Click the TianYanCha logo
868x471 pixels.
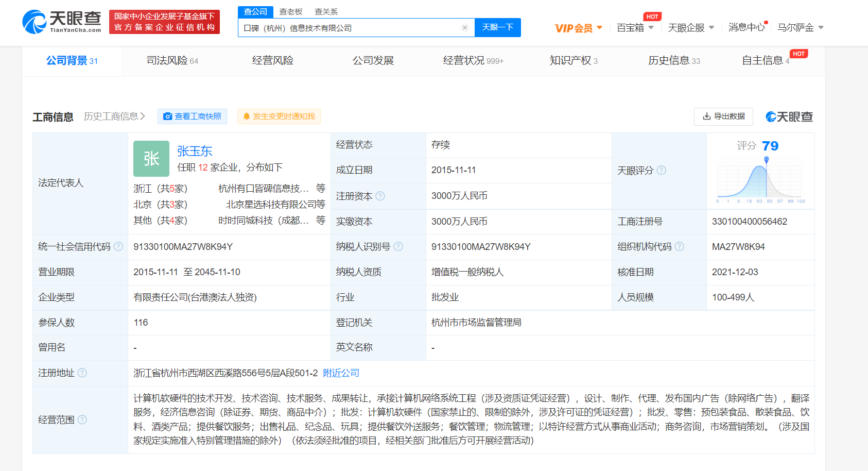[62, 22]
